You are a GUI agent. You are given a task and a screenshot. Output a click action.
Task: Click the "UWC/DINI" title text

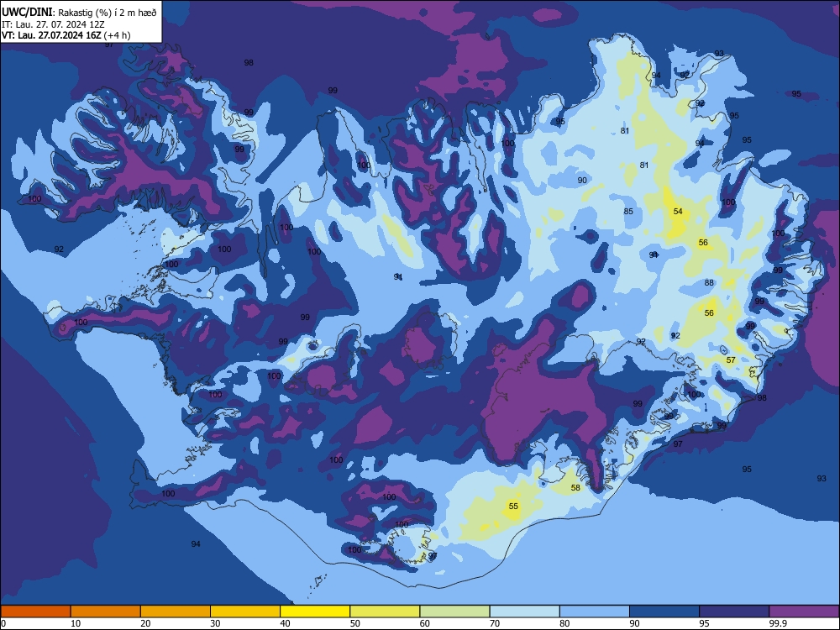click(x=27, y=13)
